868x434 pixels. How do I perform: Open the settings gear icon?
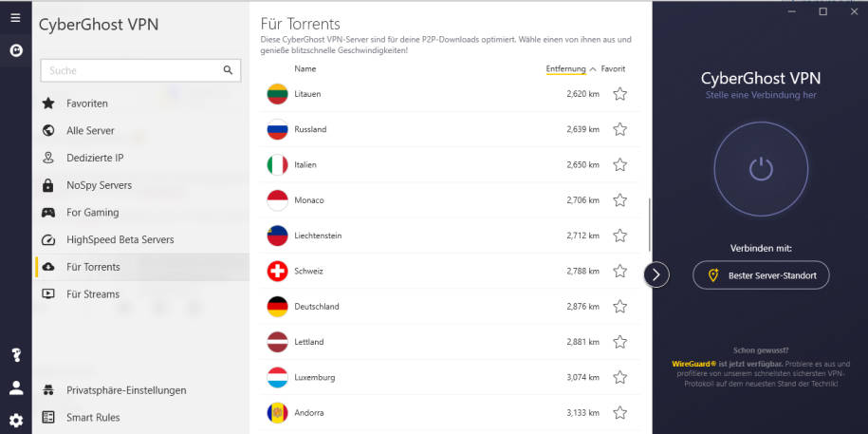(x=16, y=421)
